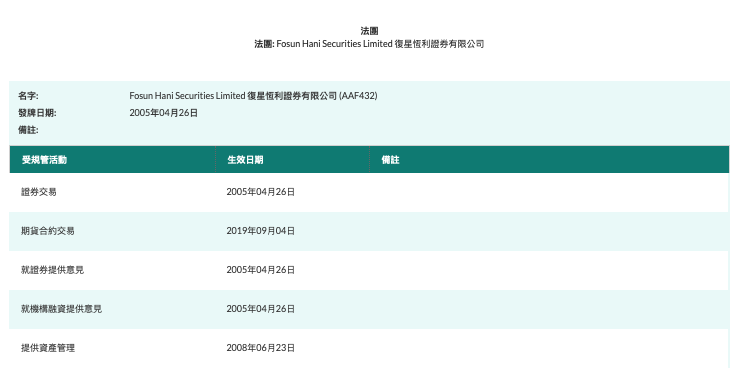Select the 就機構融資提供意見 row label

pos(61,309)
